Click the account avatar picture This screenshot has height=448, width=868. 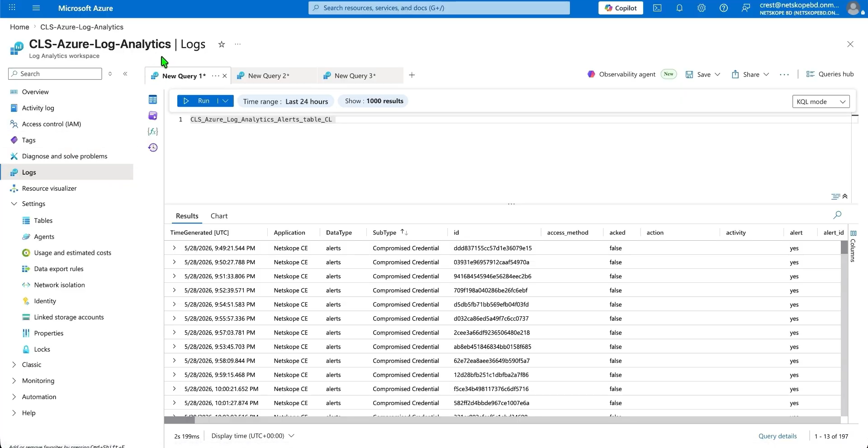(x=853, y=8)
